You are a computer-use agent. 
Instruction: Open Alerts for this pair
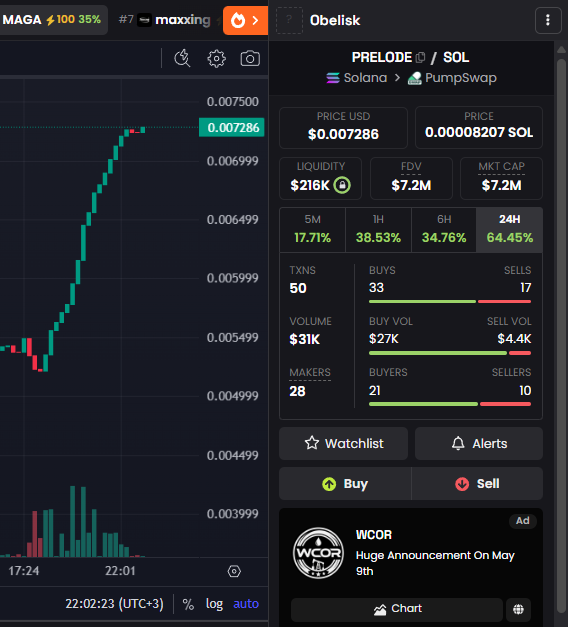[479, 443]
